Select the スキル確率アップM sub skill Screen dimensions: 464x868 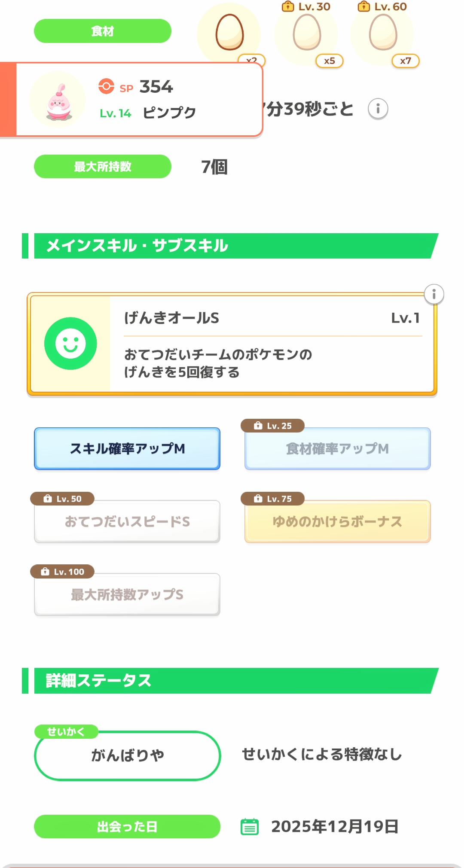pos(127,448)
